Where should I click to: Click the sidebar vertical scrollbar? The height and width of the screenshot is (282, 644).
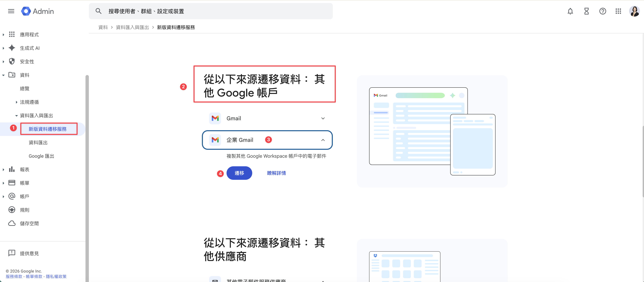coord(87,178)
